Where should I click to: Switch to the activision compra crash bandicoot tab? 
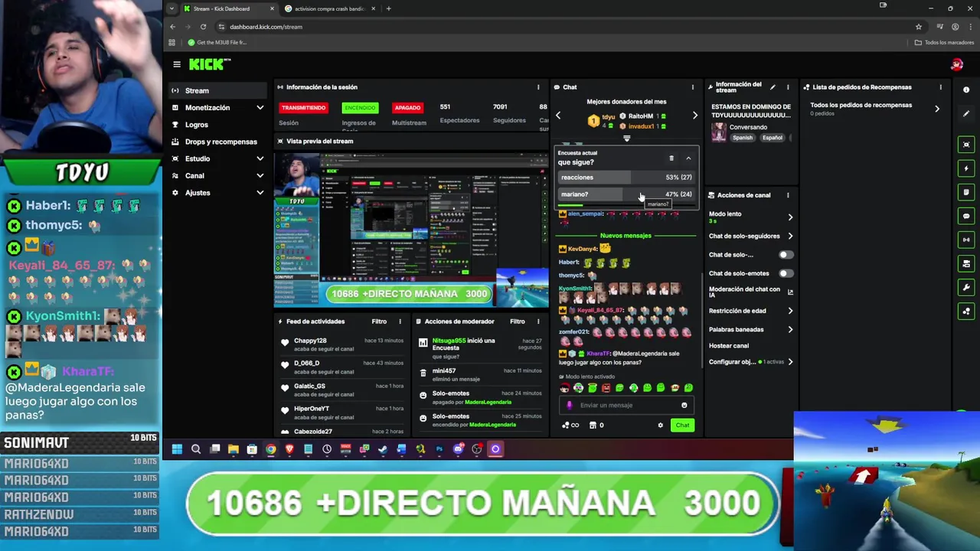(329, 9)
